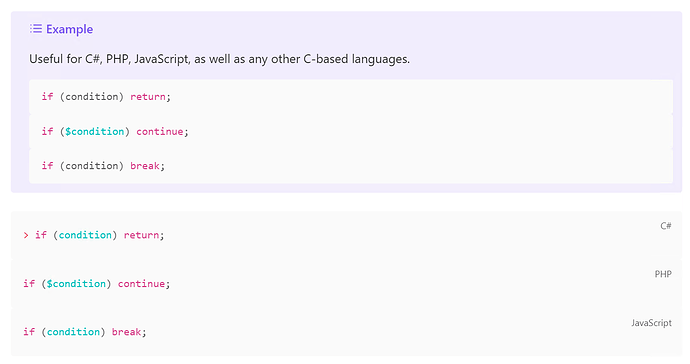The width and height of the screenshot is (690, 364).
Task: Click the 'return' keyword in callout code
Action: click(147, 97)
